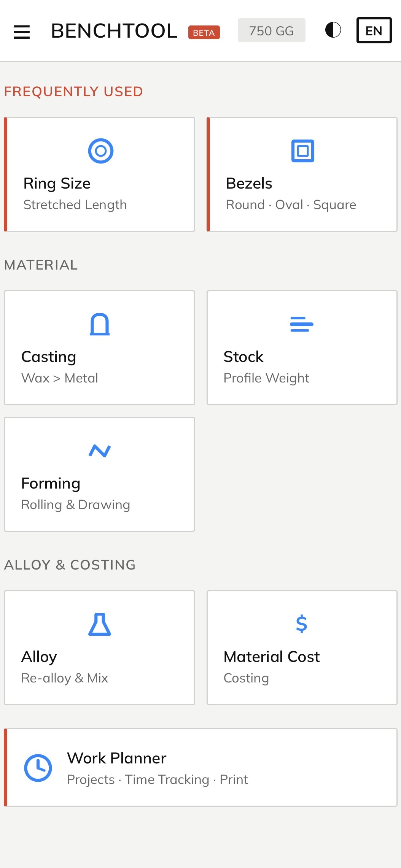
Task: Open Bezels Round Oval Square tool
Action: coord(291,205)
